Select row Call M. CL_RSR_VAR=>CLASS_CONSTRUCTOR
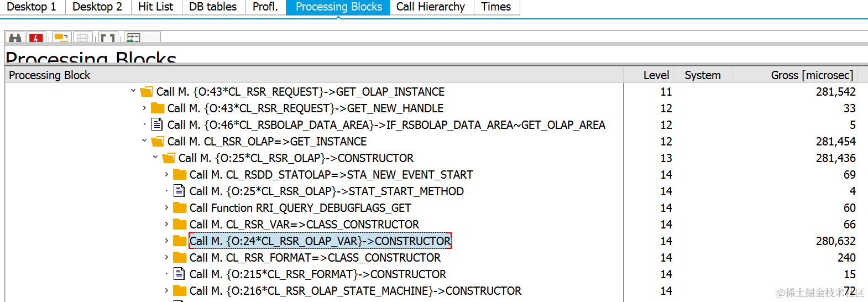 304,225
